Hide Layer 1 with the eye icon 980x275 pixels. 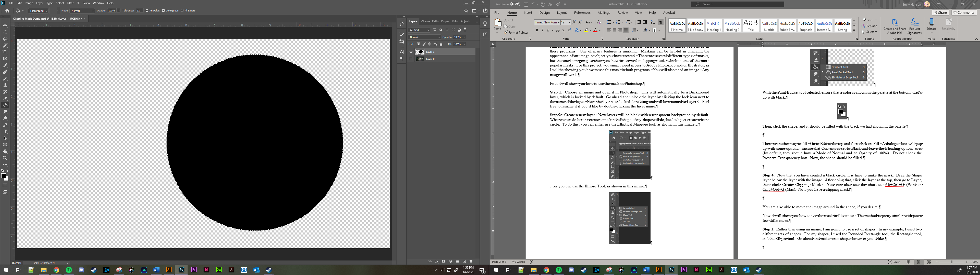click(411, 52)
